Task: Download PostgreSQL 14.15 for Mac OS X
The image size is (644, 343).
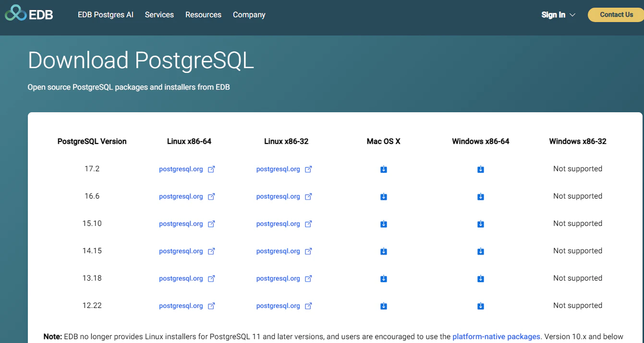Action: tap(384, 251)
